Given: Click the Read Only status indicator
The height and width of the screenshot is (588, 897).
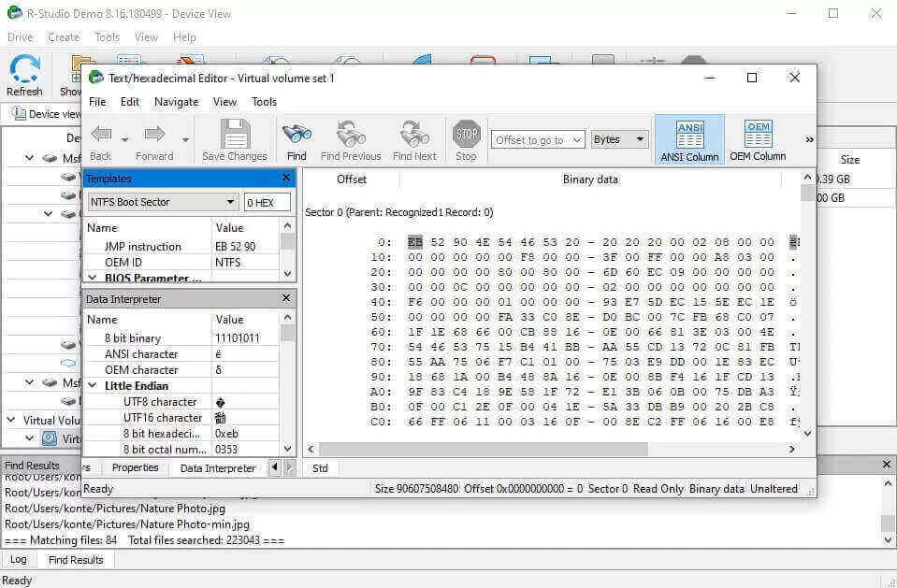Looking at the screenshot, I should pyautogui.click(x=658, y=489).
